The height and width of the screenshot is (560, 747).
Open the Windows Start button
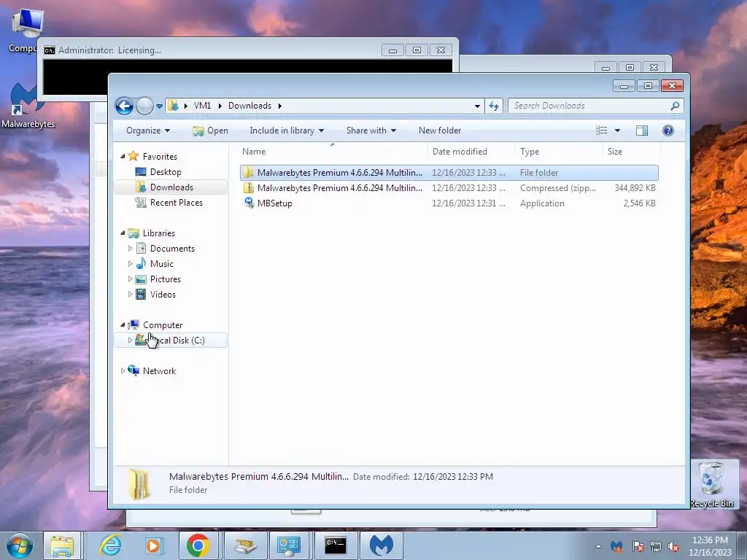20,545
